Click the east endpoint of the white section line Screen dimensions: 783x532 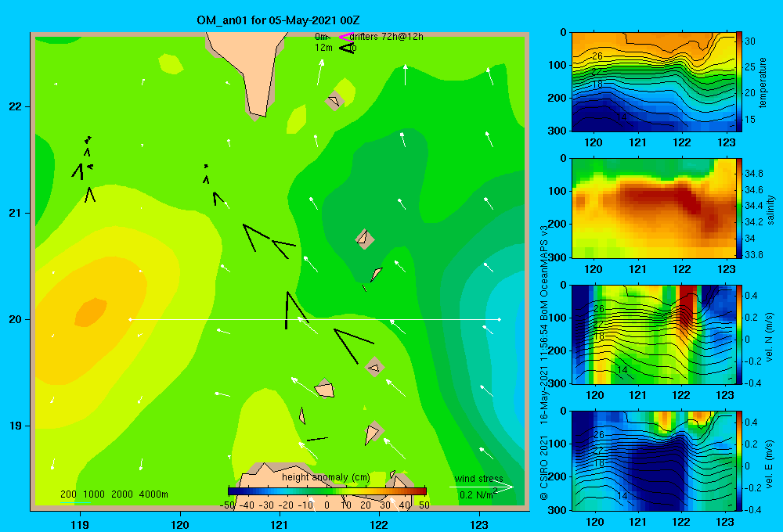click(500, 319)
